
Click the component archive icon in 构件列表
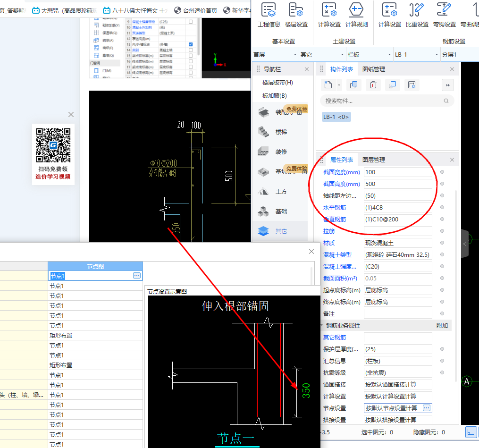pos(412,85)
